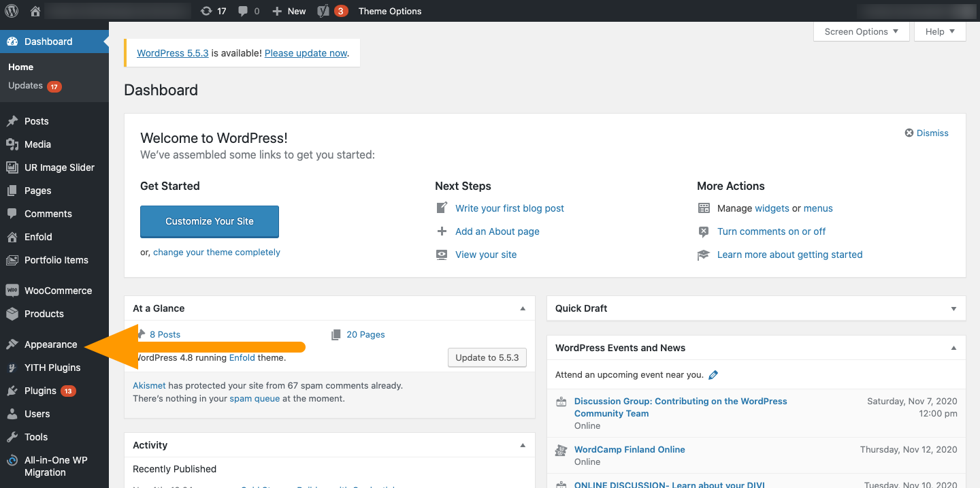Select Home under Dashboard submenu
This screenshot has height=488, width=980.
(20, 67)
